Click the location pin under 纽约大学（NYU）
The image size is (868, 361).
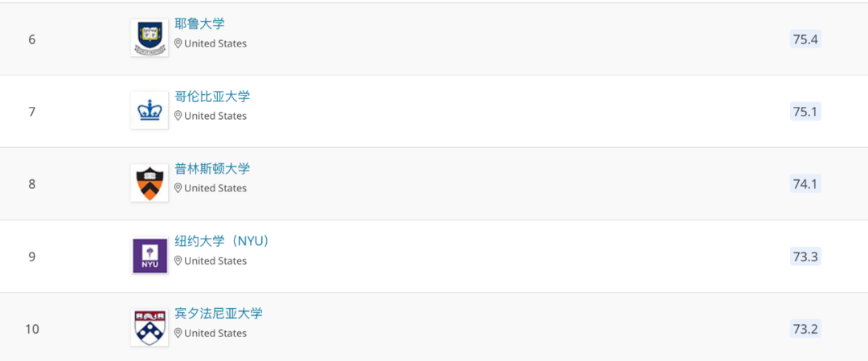[178, 260]
